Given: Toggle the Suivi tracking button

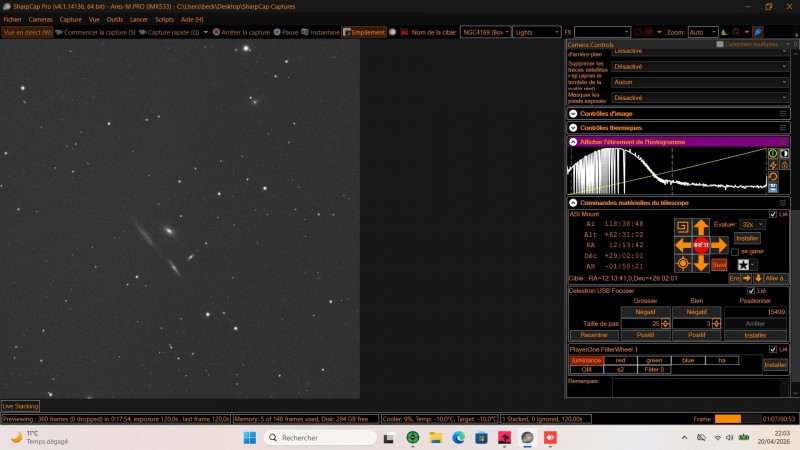Looking at the screenshot, I should [719, 264].
